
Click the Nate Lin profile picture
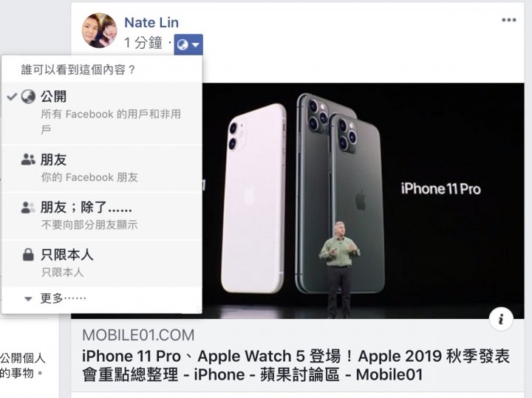pos(100,30)
